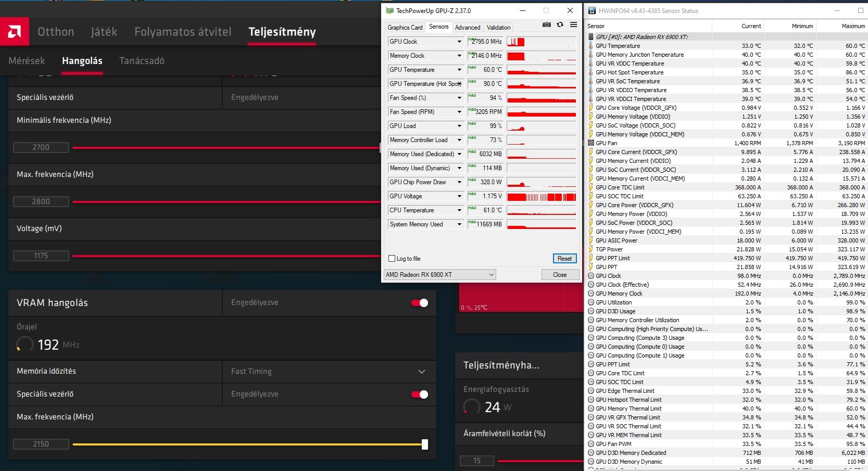Select GPU Memory Junction Temperature row

coord(726,55)
